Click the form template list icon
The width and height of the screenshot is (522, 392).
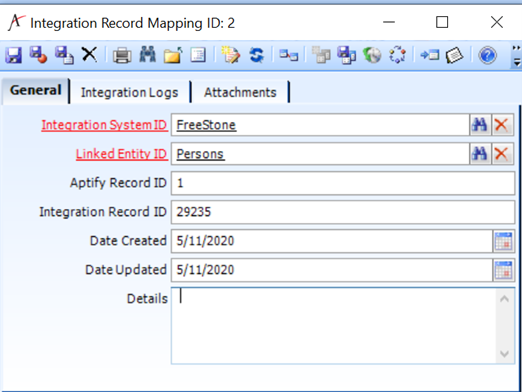(198, 55)
